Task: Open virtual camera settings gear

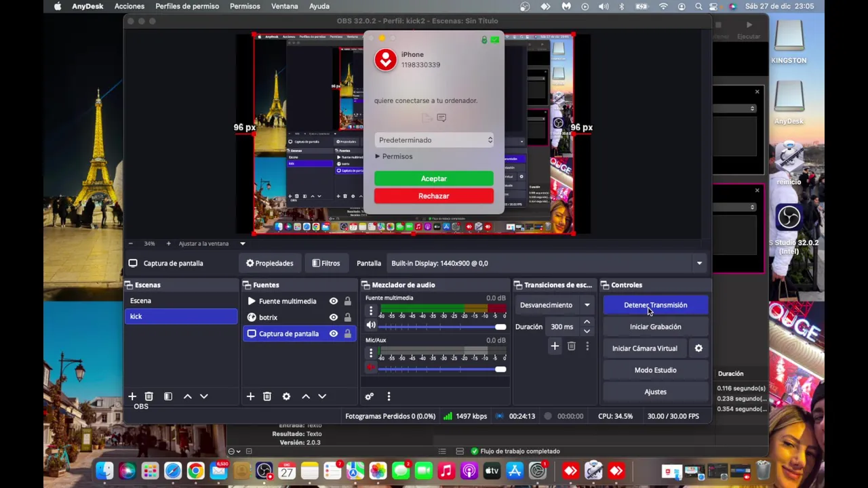Action: [x=698, y=348]
